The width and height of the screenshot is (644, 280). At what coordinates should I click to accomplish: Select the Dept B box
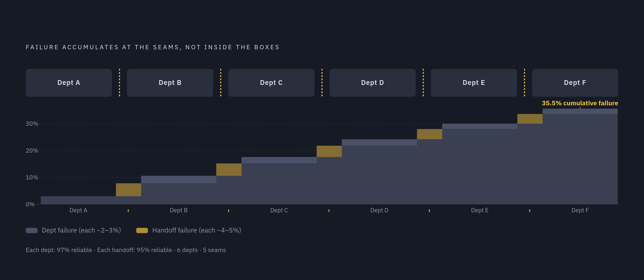(170, 83)
